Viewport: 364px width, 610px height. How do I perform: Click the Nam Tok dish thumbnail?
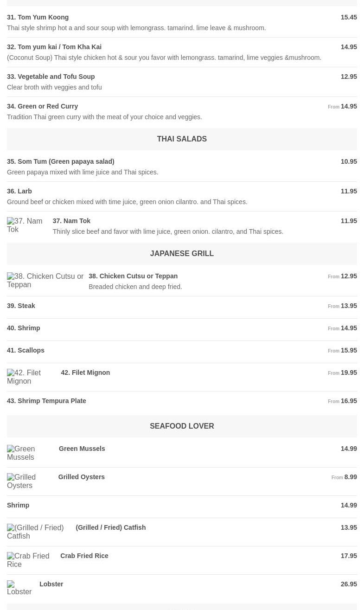[27, 225]
